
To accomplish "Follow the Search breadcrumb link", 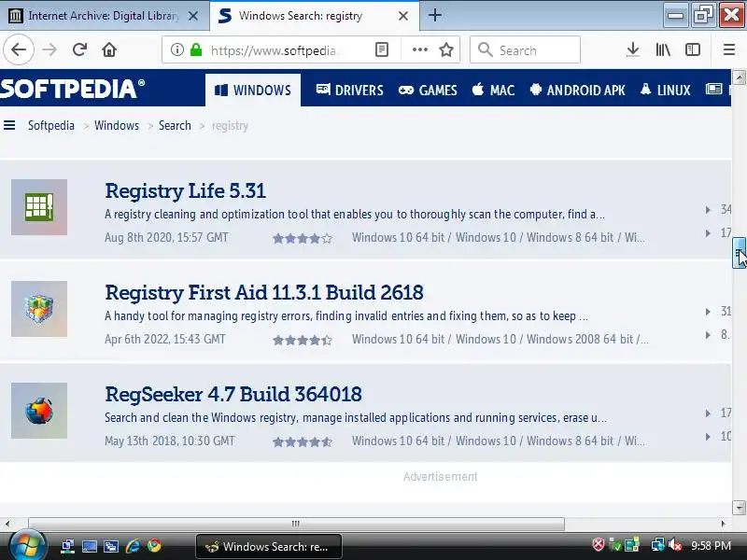I will [x=175, y=125].
